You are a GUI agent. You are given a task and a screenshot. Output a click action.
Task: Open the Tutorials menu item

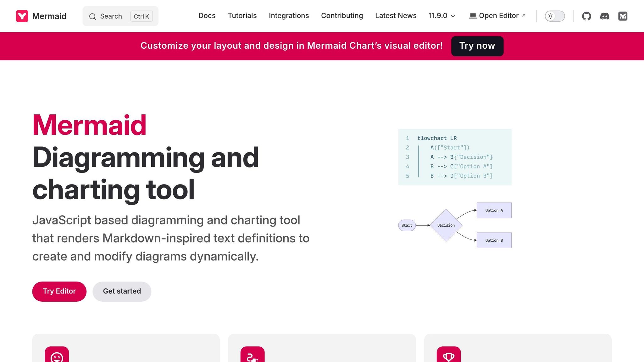pyautogui.click(x=242, y=16)
